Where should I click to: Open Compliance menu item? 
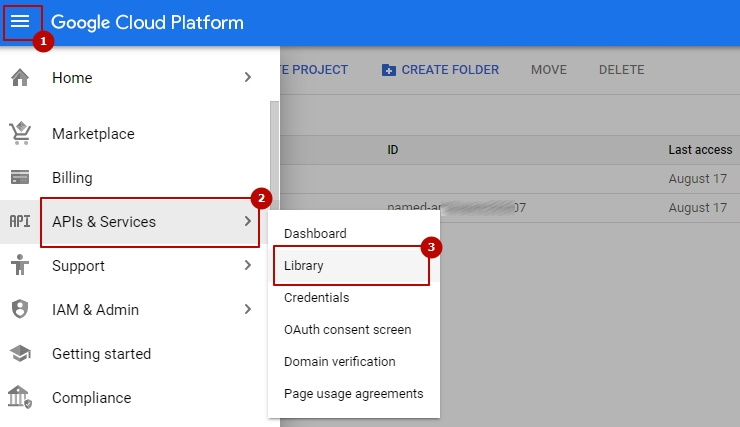click(92, 398)
